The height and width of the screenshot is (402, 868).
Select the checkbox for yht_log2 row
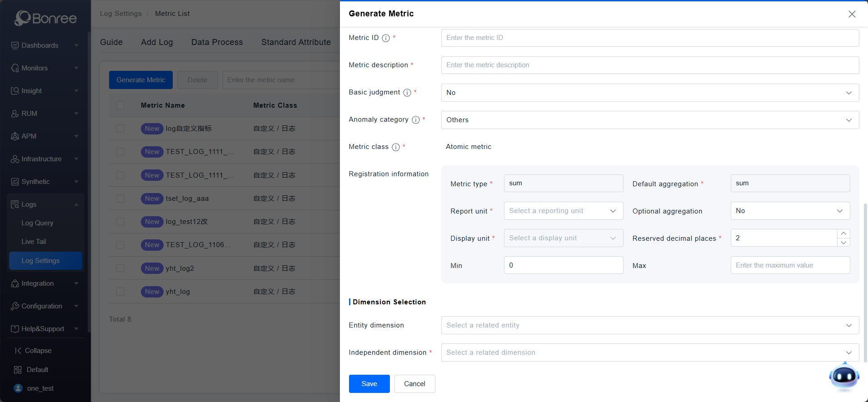click(x=120, y=268)
